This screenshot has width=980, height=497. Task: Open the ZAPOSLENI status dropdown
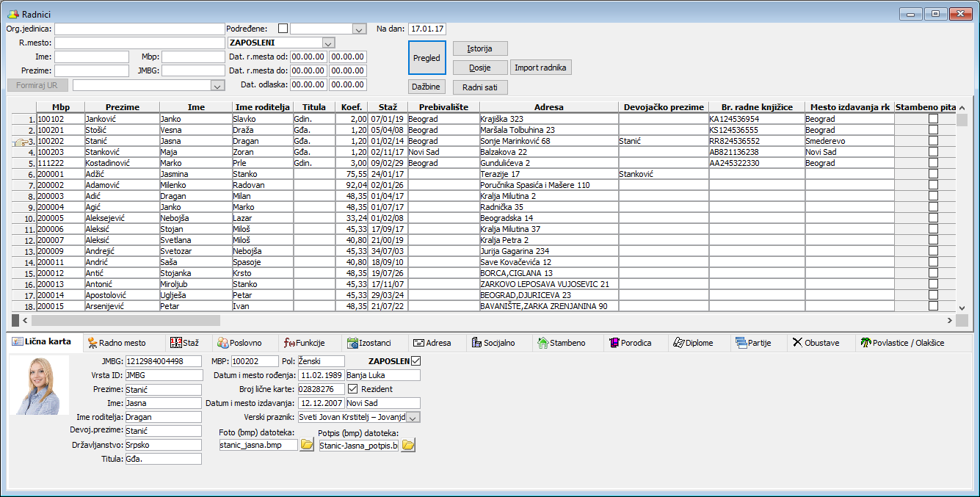coord(328,43)
